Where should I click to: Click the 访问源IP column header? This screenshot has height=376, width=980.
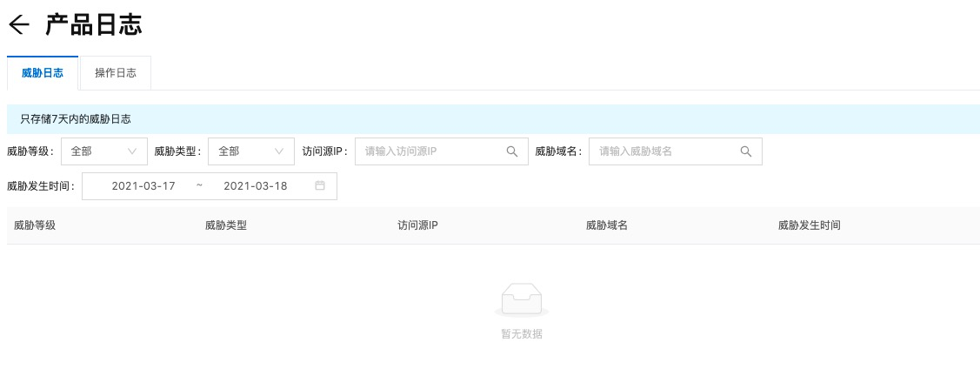pyautogui.click(x=417, y=225)
